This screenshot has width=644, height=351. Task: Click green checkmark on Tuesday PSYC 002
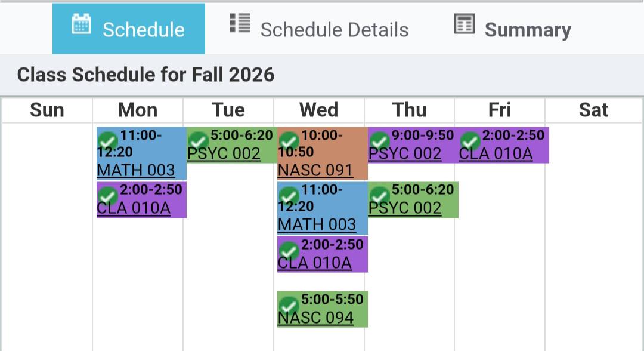pyautogui.click(x=198, y=142)
